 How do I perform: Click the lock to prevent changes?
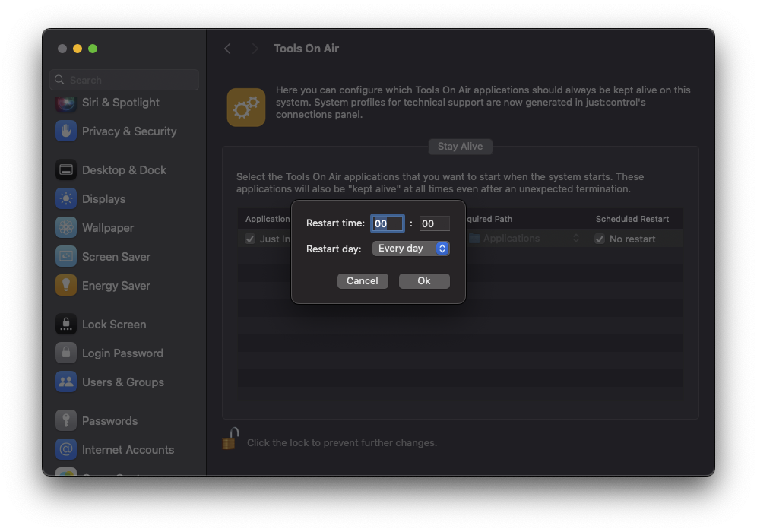(231, 439)
